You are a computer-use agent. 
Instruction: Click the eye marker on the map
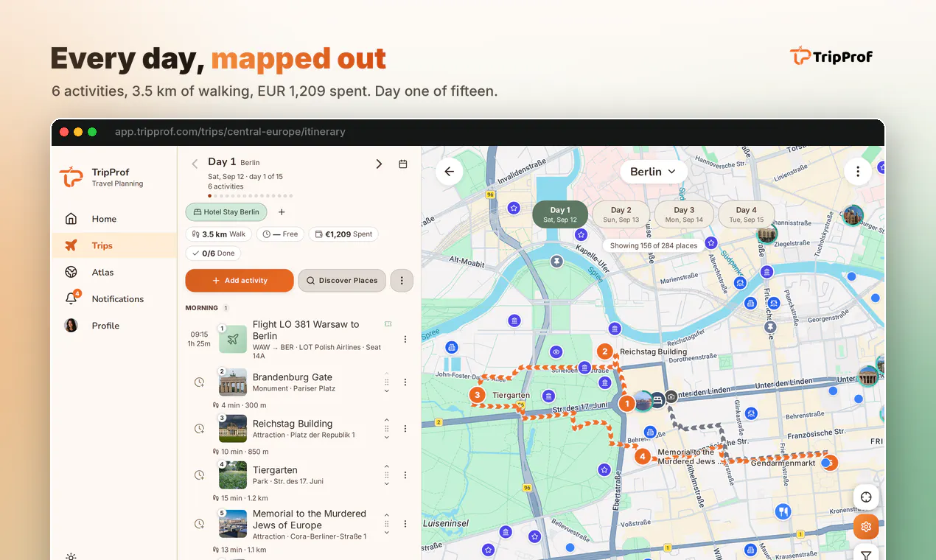pyautogui.click(x=556, y=352)
